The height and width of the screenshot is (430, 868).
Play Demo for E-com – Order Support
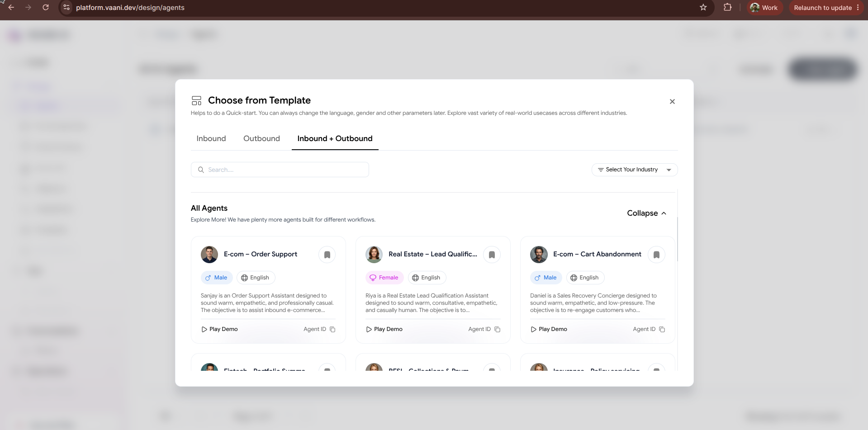tap(219, 329)
